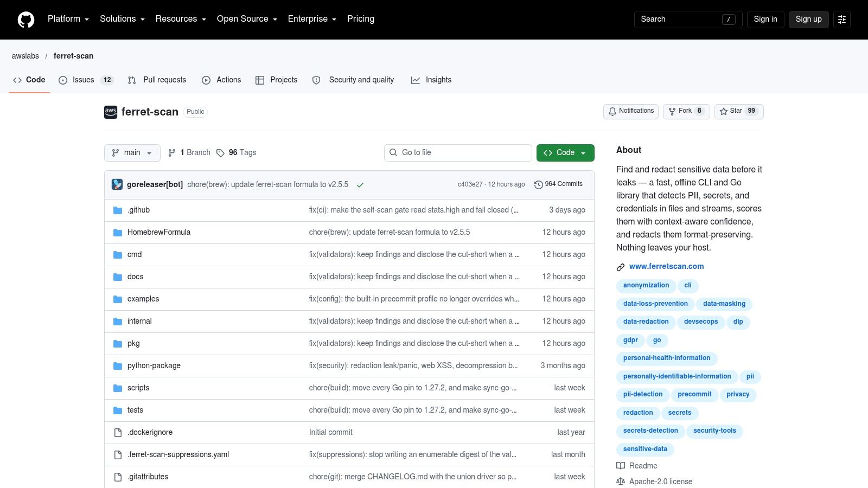Select the data-loss-prevention topic tag
The image size is (868, 488).
pos(655,304)
